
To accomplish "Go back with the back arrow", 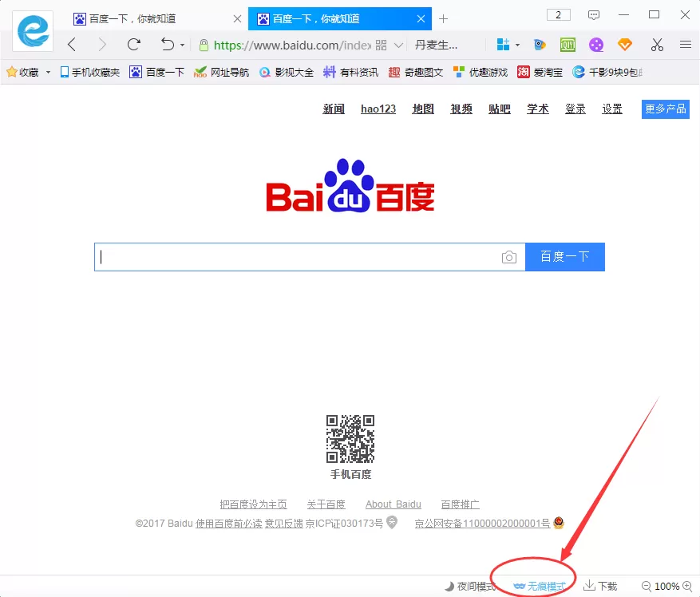I will tap(72, 45).
